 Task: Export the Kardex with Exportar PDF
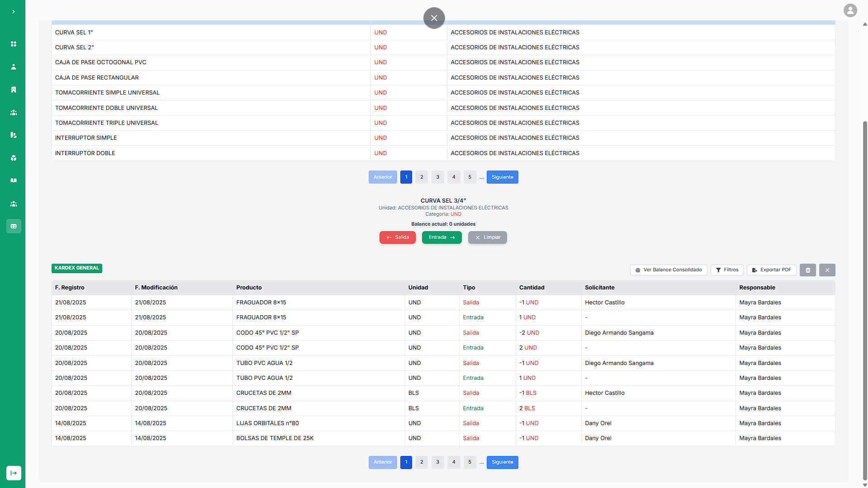[771, 270]
